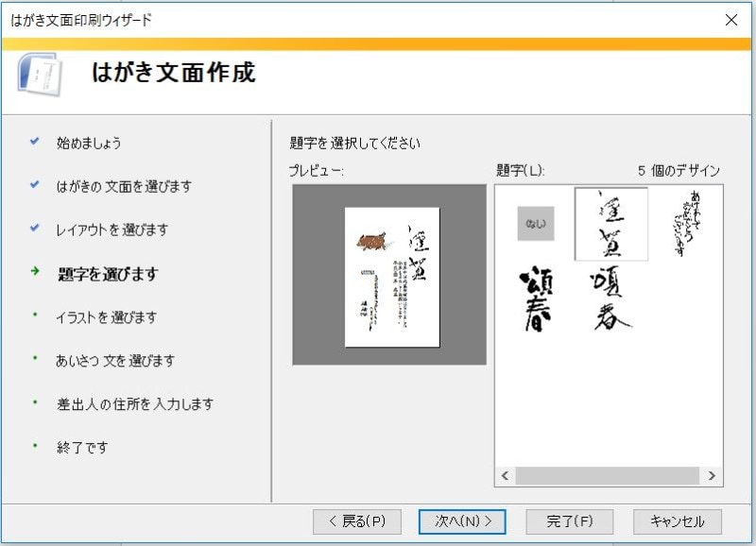Click the postcard preview image

[x=392, y=277]
